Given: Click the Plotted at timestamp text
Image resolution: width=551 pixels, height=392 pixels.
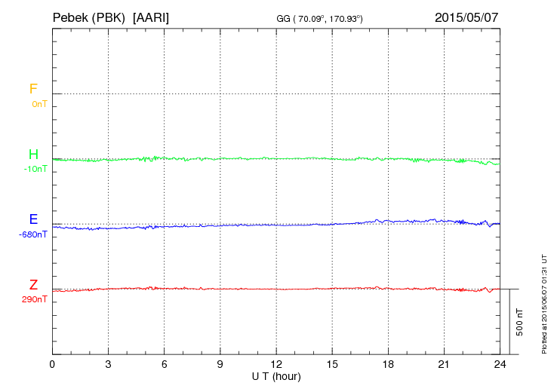Looking at the screenshot, I should (x=543, y=303).
